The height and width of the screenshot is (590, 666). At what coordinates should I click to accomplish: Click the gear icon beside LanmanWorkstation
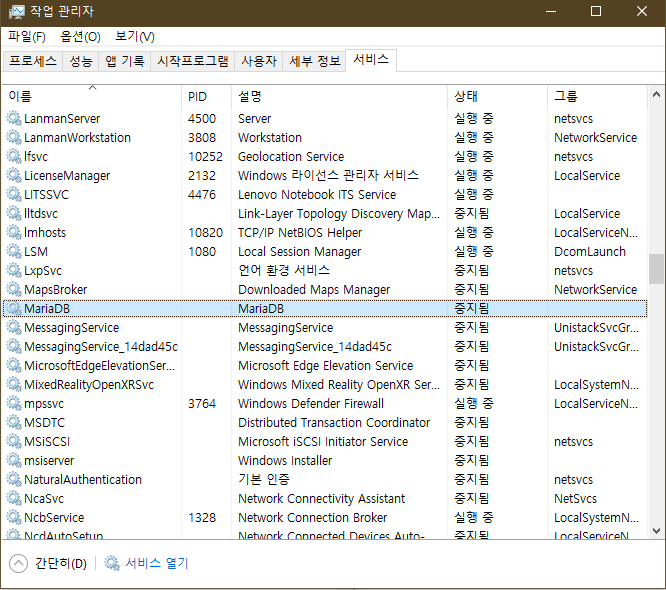pos(14,137)
